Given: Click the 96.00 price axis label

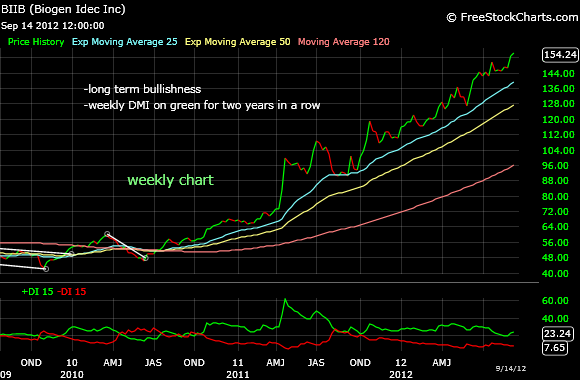Looking at the screenshot, I should [x=555, y=166].
